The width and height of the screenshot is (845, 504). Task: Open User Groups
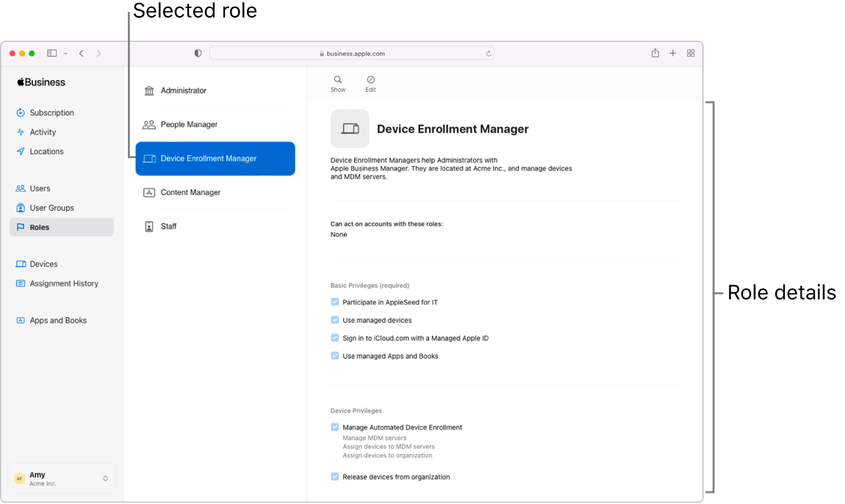pyautogui.click(x=51, y=208)
